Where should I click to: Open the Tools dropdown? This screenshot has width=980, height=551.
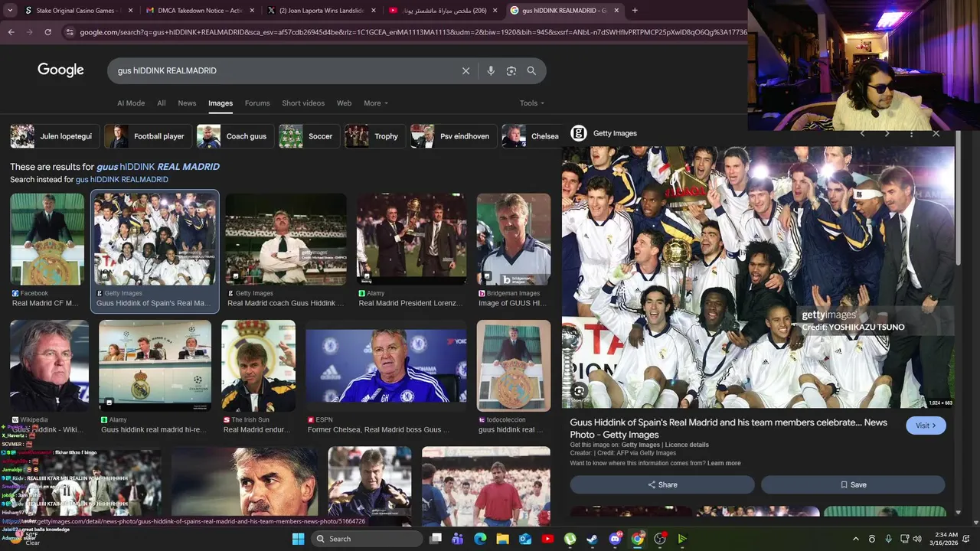pyautogui.click(x=532, y=103)
